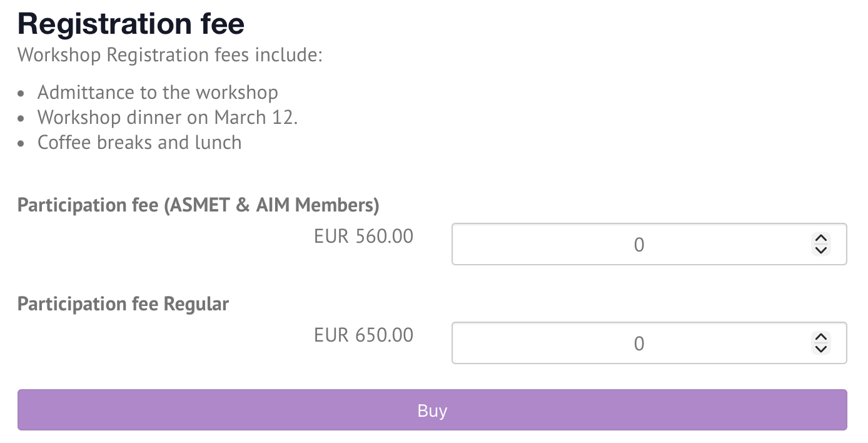Screen dimensions: 868x443
Task: Decrease ASMET & AIM Members ticket quantity
Action: click(x=820, y=250)
